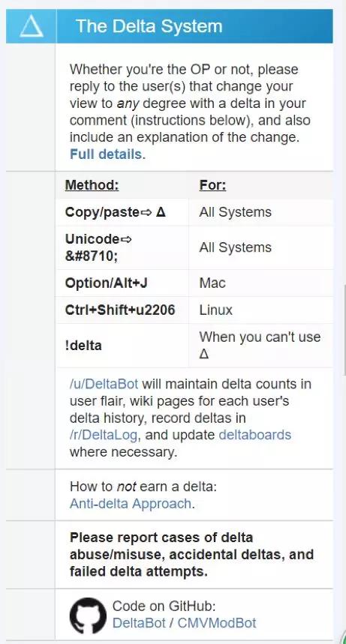Click the delta triangle icon in header

tap(32, 26)
